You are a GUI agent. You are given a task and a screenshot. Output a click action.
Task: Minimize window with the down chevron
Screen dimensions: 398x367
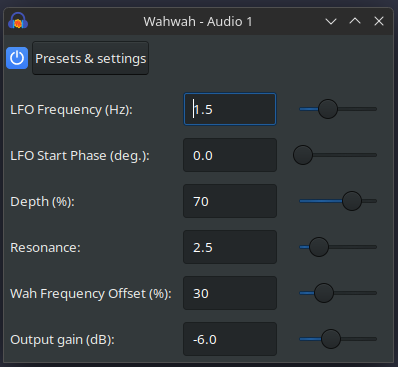point(331,22)
